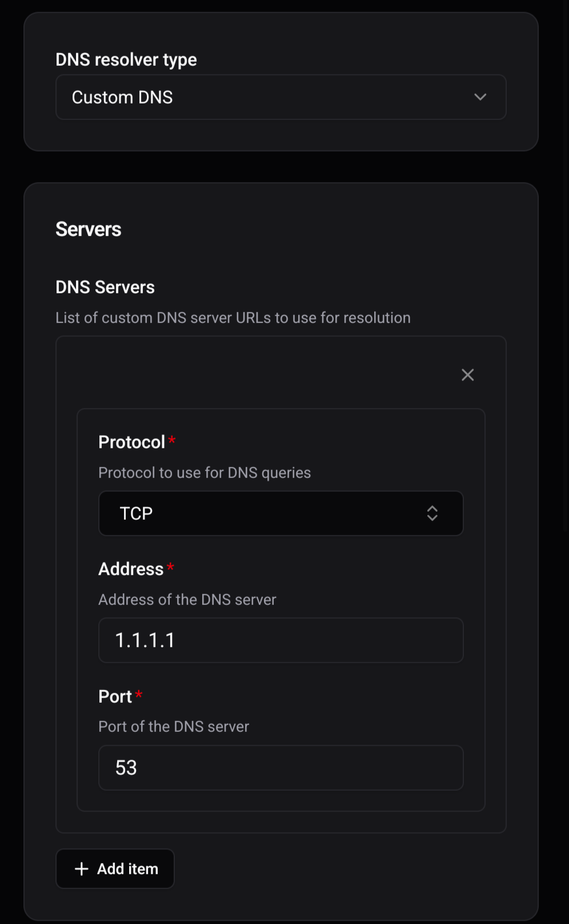Viewport: 569px width, 924px height.
Task: Open the DNS resolver type dropdown
Action: (281, 97)
